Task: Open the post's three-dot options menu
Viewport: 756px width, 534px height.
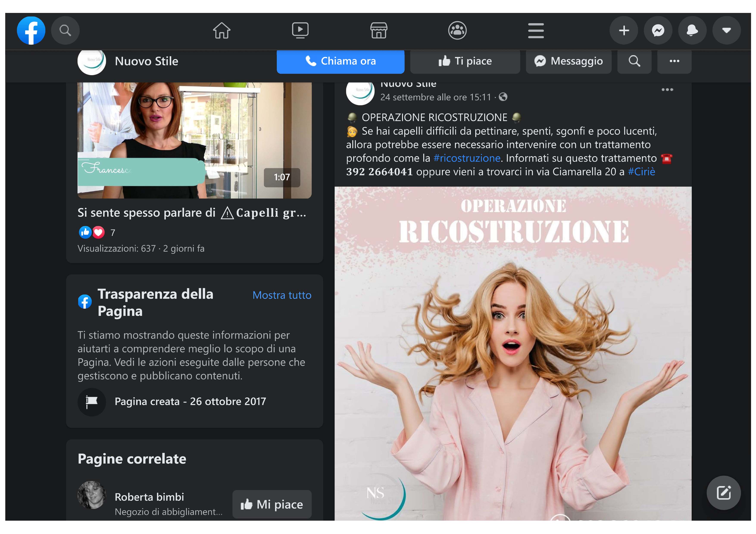Action: pos(667,90)
